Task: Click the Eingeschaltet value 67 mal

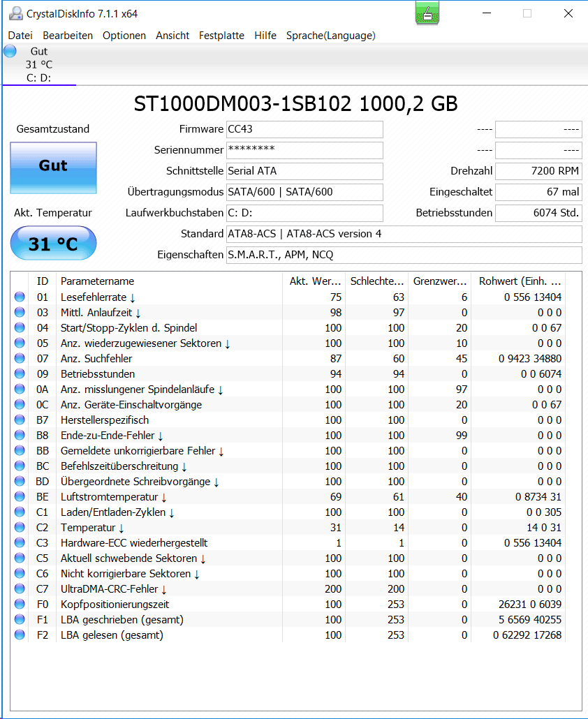Action: pyautogui.click(x=538, y=192)
